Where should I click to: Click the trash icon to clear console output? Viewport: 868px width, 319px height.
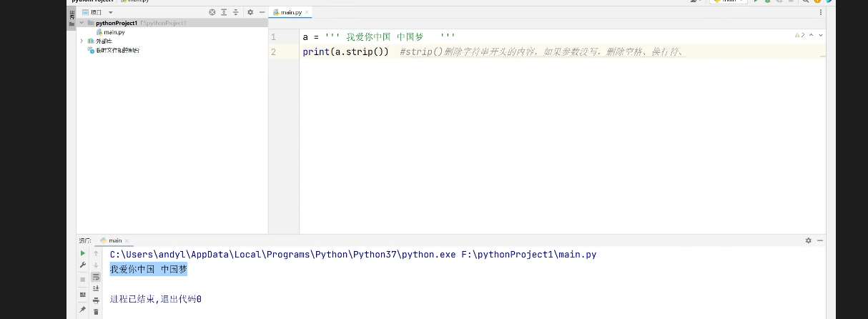click(96, 311)
